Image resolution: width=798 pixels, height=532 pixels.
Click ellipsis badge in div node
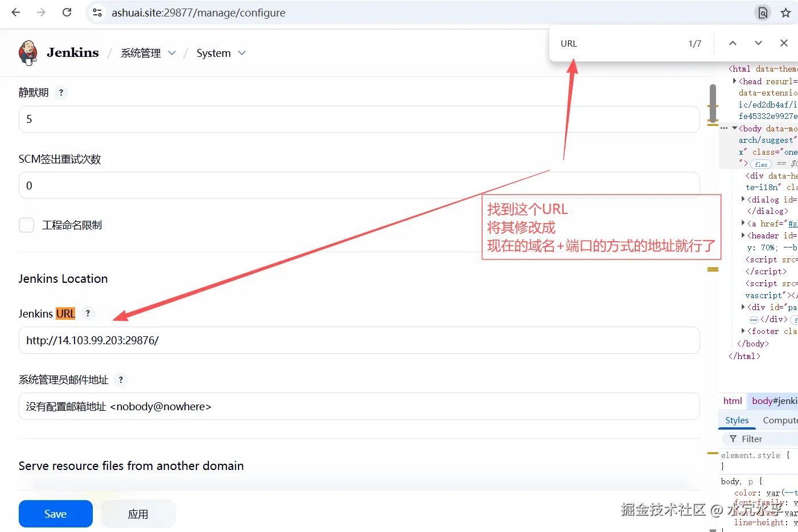click(754, 320)
